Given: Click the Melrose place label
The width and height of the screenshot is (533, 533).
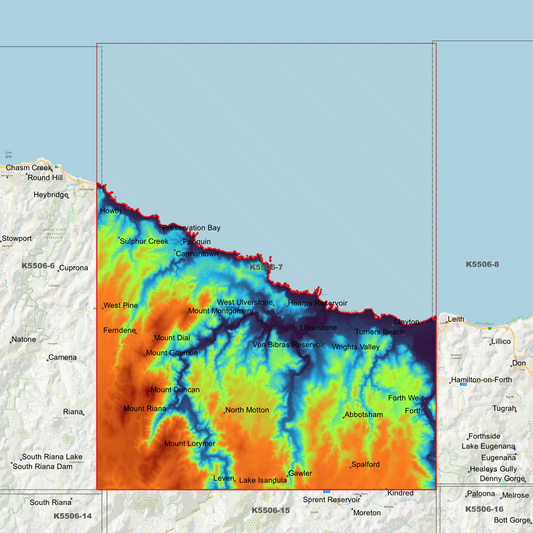Looking at the screenshot, I should (515, 495).
